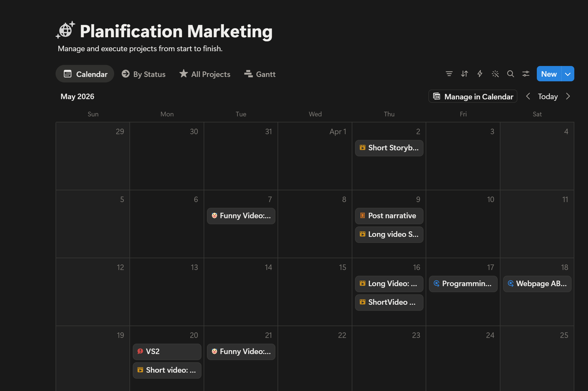
Task: Click the day number 15
Action: 342,267
